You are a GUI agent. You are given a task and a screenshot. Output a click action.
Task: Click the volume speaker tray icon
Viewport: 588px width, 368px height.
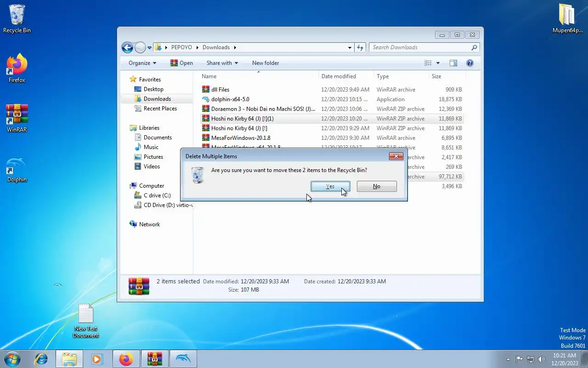pos(542,359)
